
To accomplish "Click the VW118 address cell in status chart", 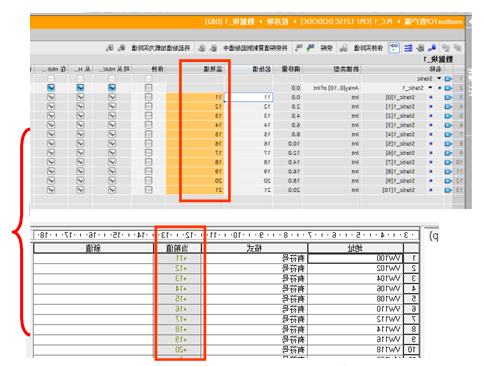I will click(x=355, y=350).
